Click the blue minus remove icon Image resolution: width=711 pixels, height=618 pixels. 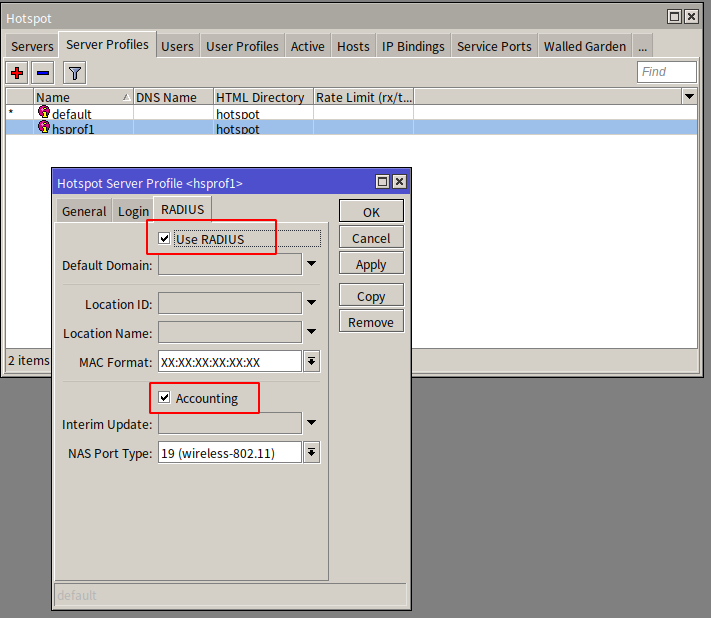tap(43, 73)
